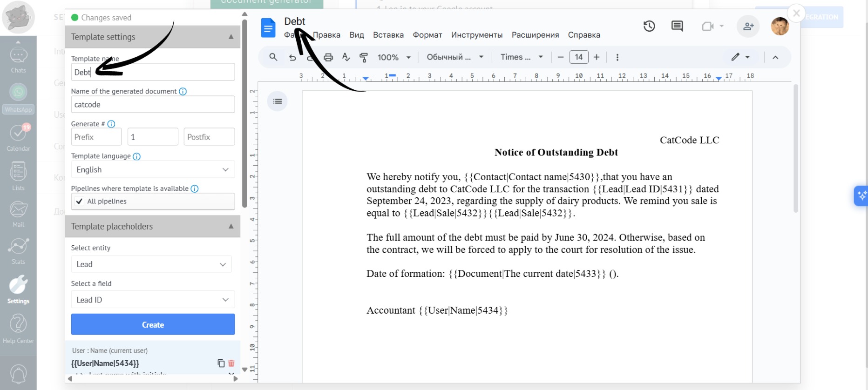Viewport: 868px width, 390px height.
Task: Click the spell check icon
Action: click(346, 57)
